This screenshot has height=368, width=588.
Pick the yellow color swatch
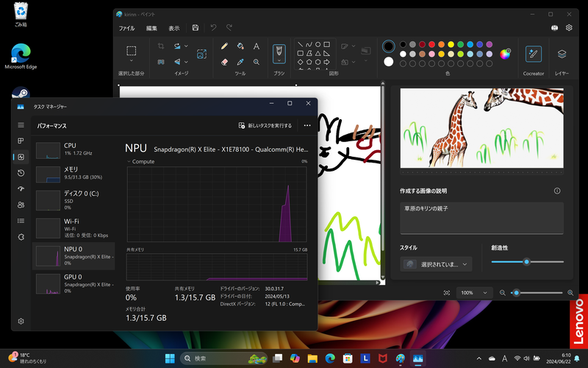(x=451, y=44)
